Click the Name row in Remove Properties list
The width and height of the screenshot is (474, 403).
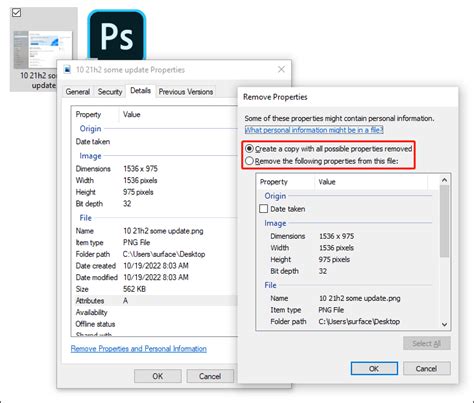(x=347, y=298)
